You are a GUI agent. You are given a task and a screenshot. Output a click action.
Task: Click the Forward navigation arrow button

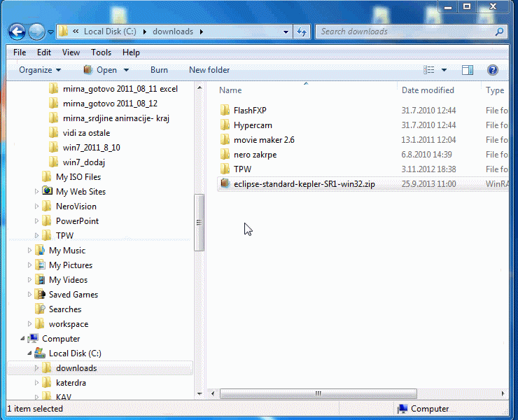click(36, 31)
